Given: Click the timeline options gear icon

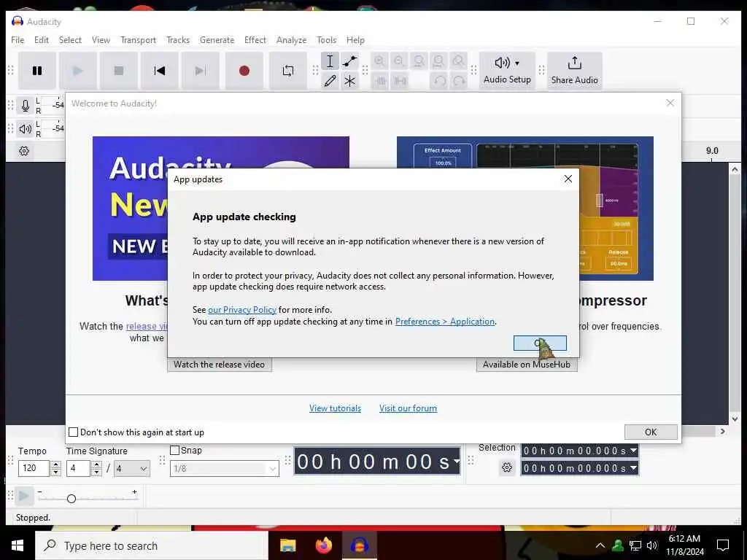Looking at the screenshot, I should pyautogui.click(x=24, y=151).
